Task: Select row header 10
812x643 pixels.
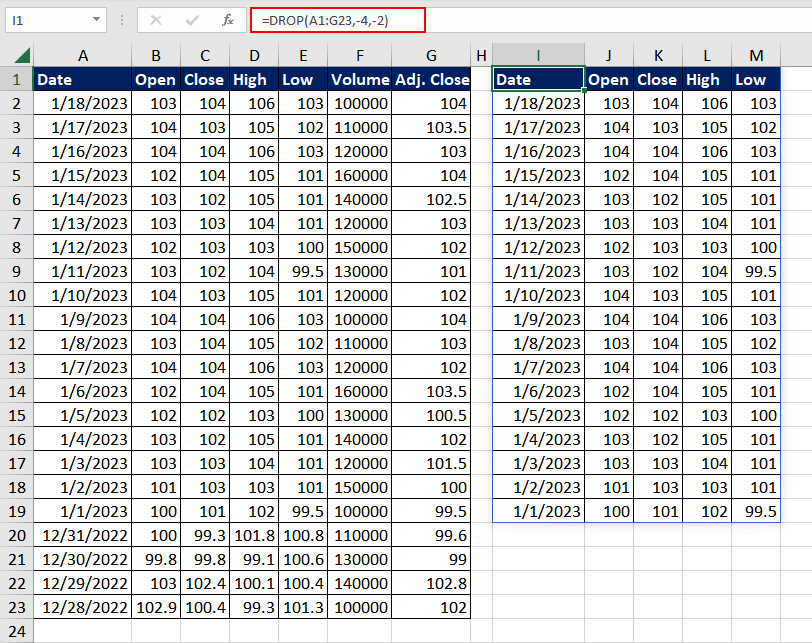Action: [19, 295]
